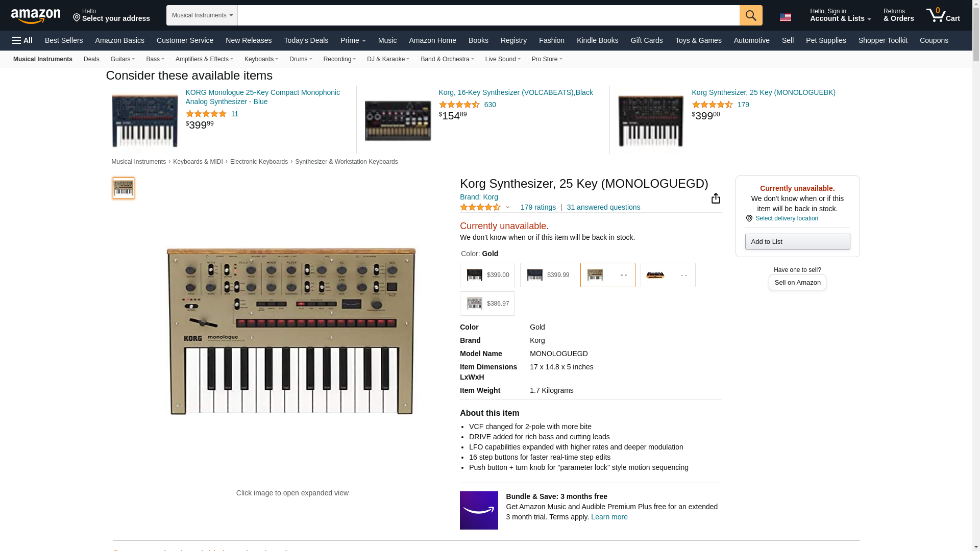The image size is (980, 551).
Task: Click into the search text field
Action: [x=488, y=15]
